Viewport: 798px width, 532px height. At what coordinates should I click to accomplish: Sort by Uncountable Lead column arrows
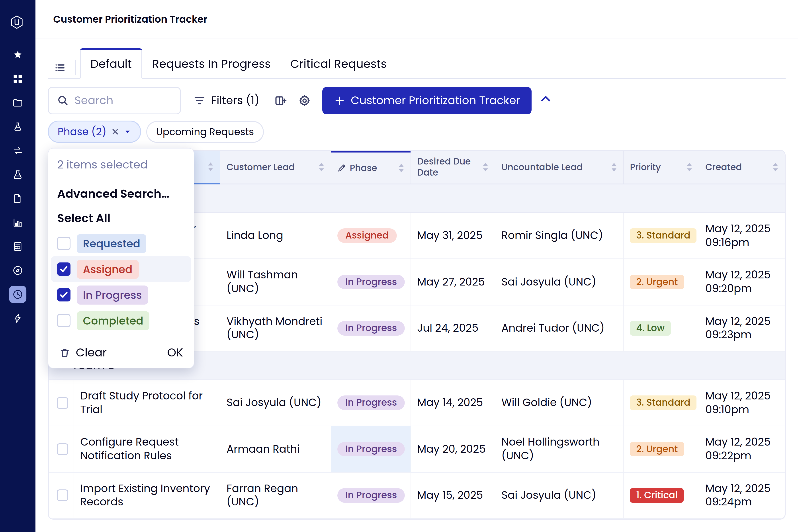pos(614,167)
